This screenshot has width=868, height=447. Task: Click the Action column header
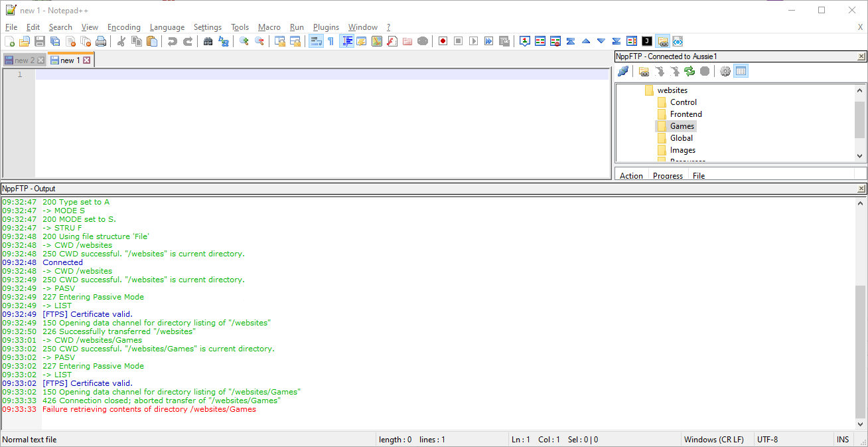point(631,175)
